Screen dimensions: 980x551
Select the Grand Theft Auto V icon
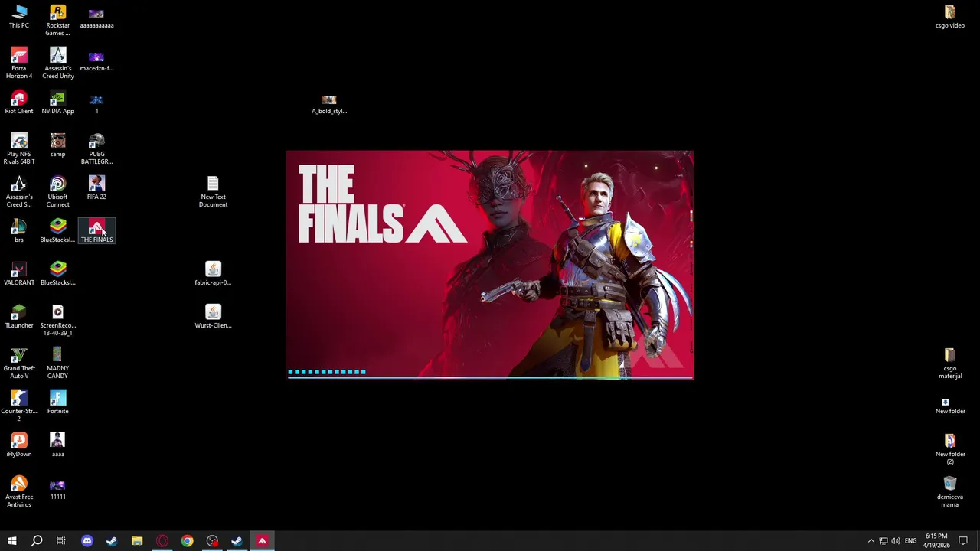coord(19,363)
